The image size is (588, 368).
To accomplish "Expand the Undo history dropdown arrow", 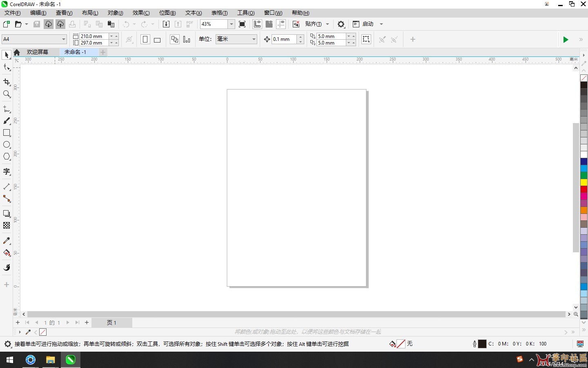I will click(134, 24).
